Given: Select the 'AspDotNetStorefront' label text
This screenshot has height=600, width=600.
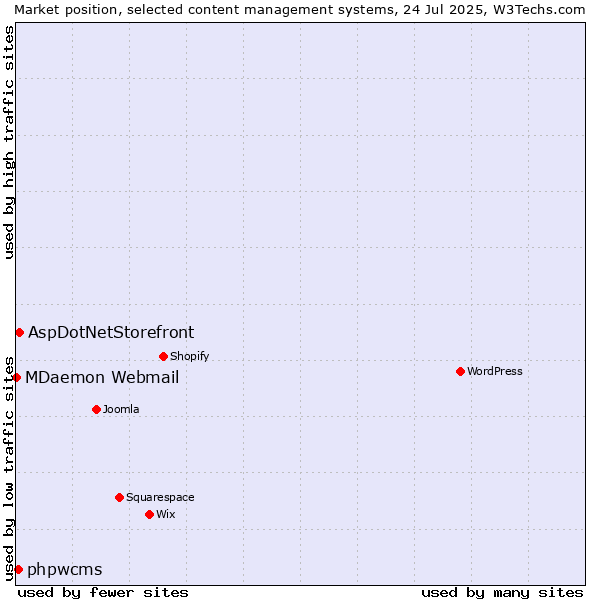Looking at the screenshot, I should coord(111,333).
